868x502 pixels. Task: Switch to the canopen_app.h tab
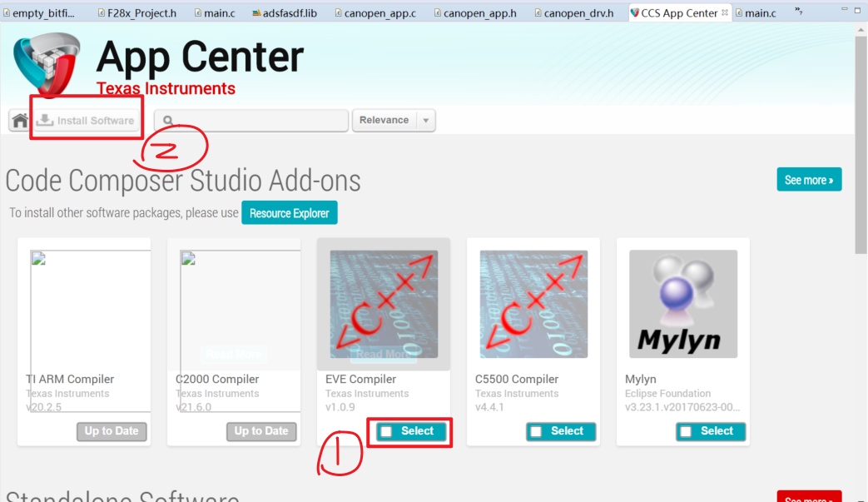[475, 12]
